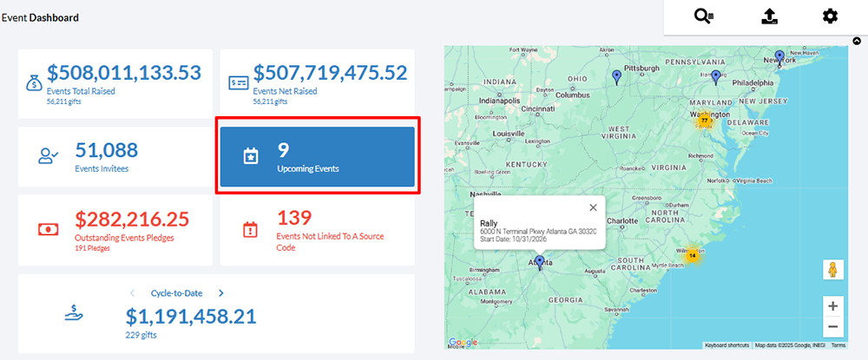This screenshot has height=360, width=868.
Task: Open the $282,216.25 Outstanding Events Pledges card
Action: coord(115,230)
